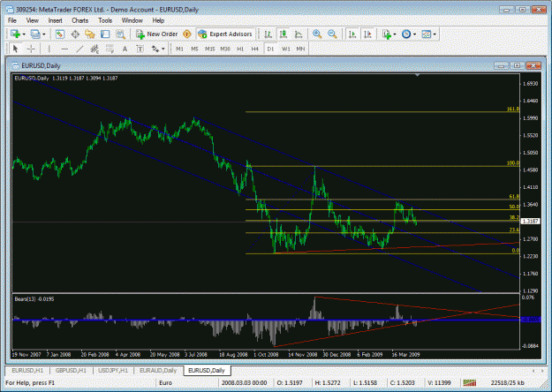Zoom in on the chart
This screenshot has width=552, height=392.
[317, 34]
